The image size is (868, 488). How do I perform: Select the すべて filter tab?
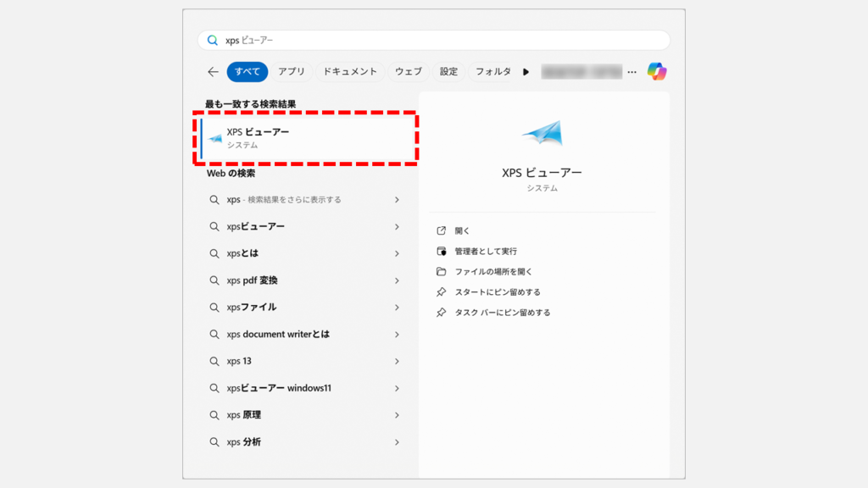(248, 72)
